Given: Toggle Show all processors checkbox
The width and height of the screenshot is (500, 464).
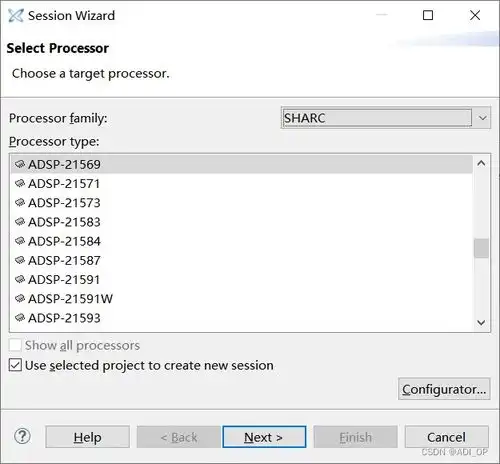Looking at the screenshot, I should click(x=15, y=345).
